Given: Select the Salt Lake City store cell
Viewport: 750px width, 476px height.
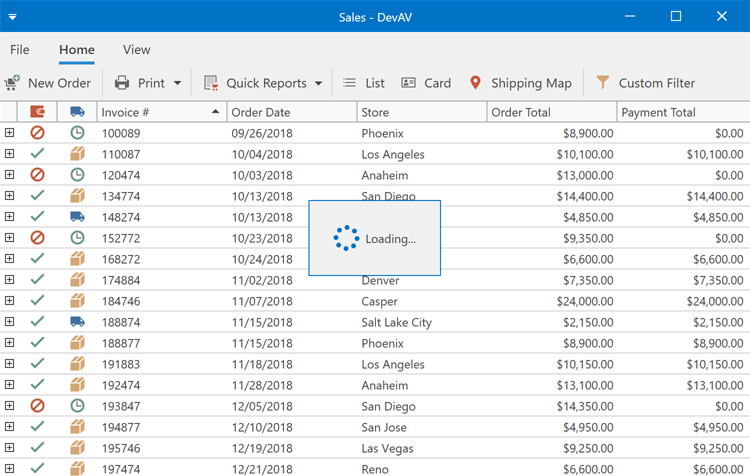Looking at the screenshot, I should pyautogui.click(x=396, y=322).
